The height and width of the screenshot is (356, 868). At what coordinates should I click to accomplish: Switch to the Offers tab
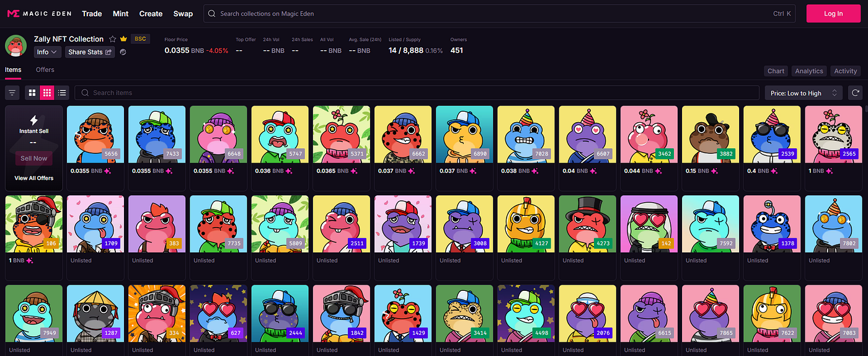(x=45, y=70)
